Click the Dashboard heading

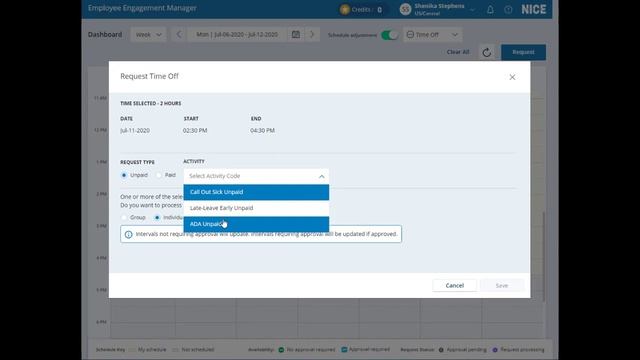tap(105, 35)
